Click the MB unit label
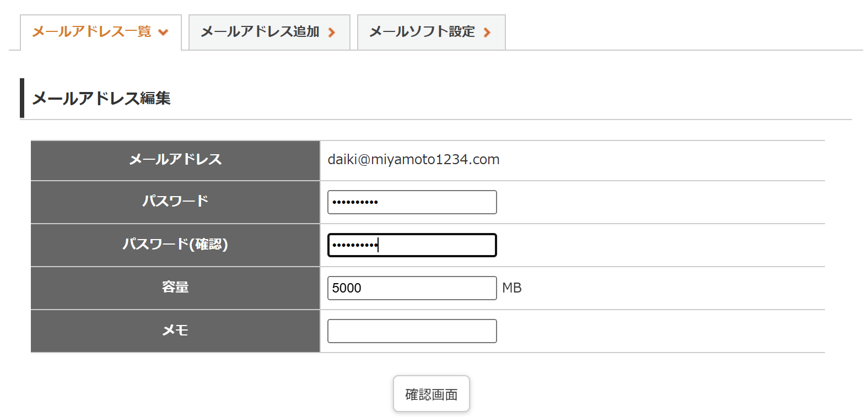868x417 pixels. click(x=511, y=288)
